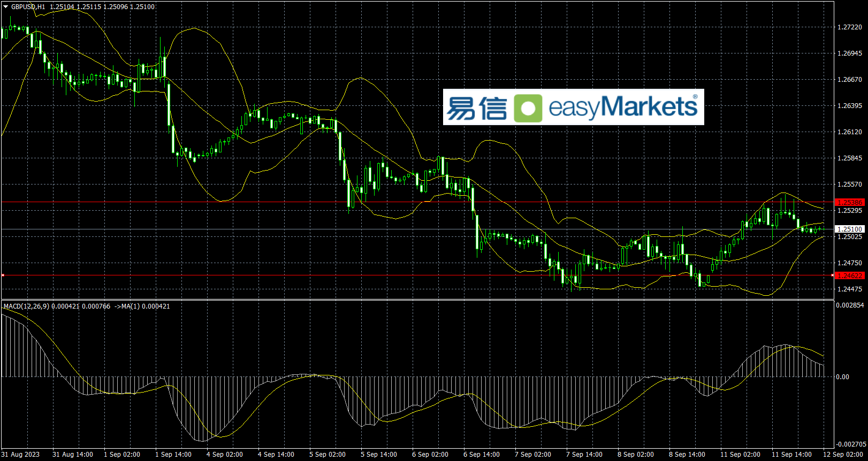Click the 4 Sep 02:00 time label
Image resolution: width=868 pixels, height=461 pixels.
point(225,455)
